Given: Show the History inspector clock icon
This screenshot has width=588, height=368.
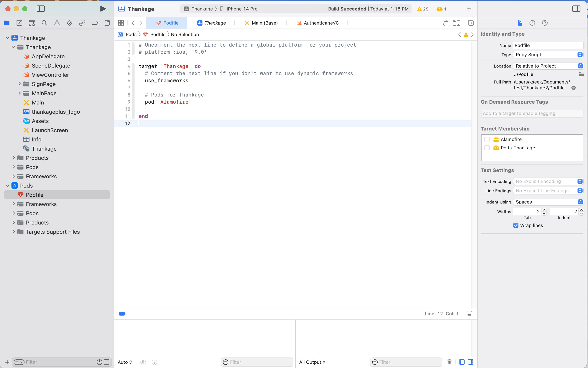Looking at the screenshot, I should click(532, 23).
